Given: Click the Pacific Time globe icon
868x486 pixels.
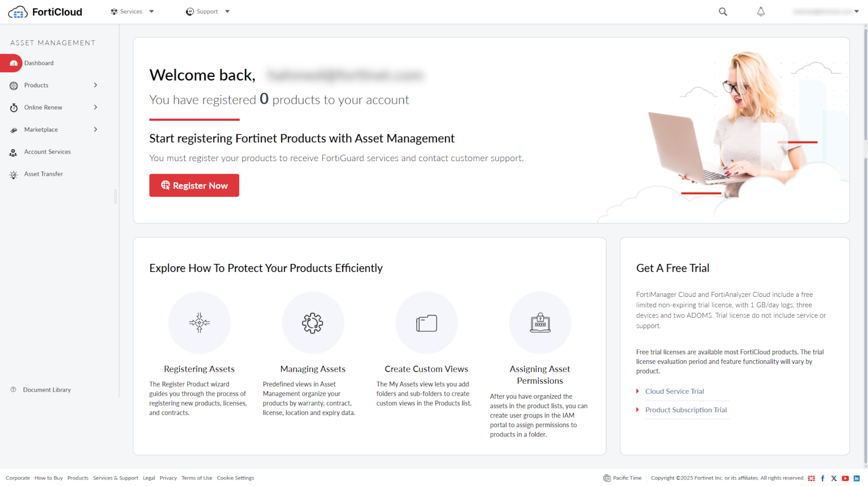Looking at the screenshot, I should pos(607,478).
